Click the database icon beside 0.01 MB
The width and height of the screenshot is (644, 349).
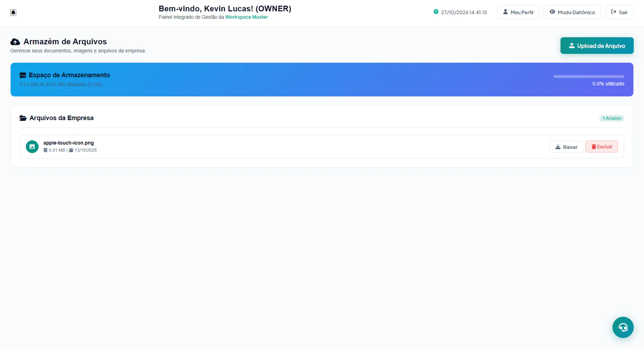coord(45,150)
